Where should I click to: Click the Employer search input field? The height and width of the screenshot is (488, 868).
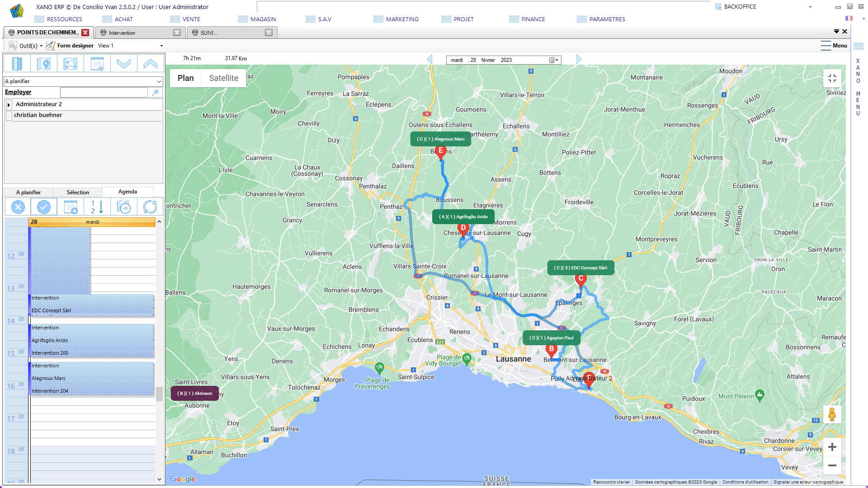[x=104, y=92]
